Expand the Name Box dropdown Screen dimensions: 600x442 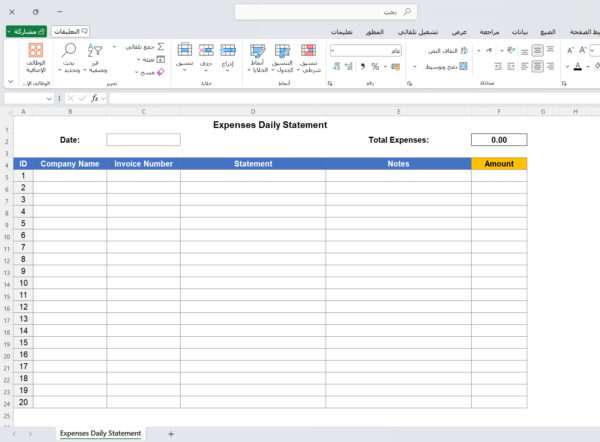click(50, 99)
